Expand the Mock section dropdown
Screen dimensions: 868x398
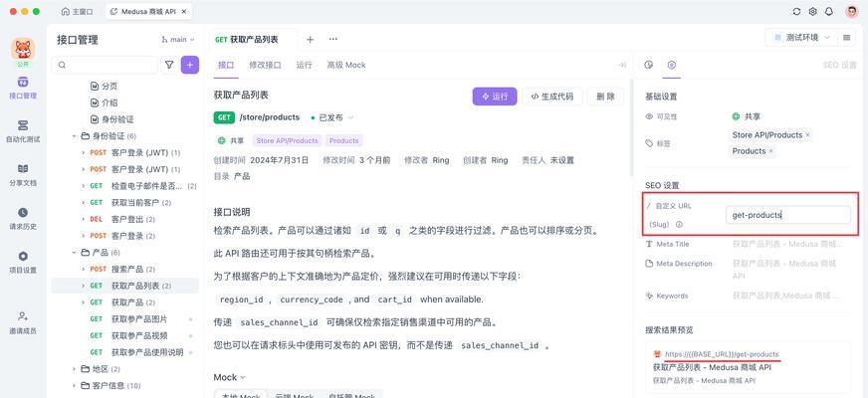230,377
